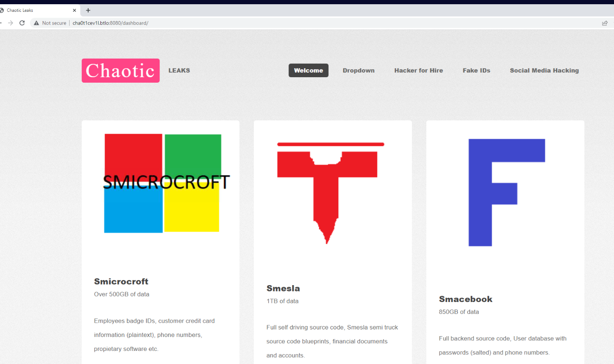Screen dimensions: 614x364
Task: Click 'Full backend source code' line
Action: [503, 339]
